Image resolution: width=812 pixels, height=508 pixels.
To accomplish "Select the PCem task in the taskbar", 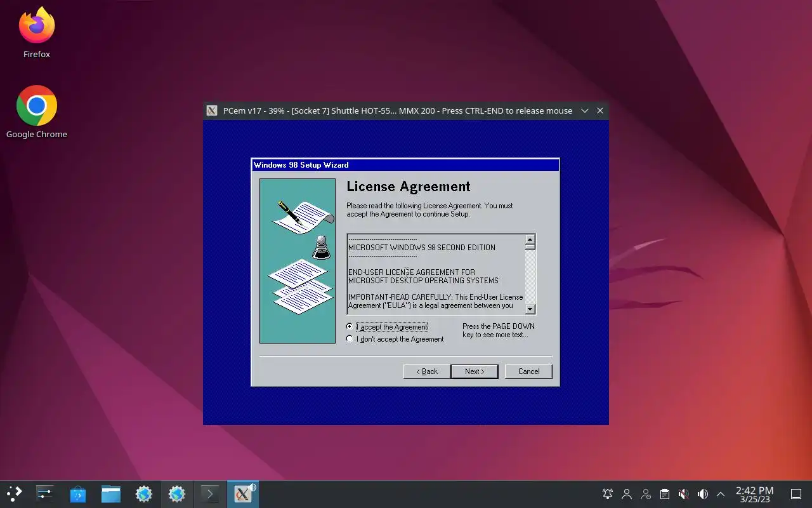I will 243,494.
